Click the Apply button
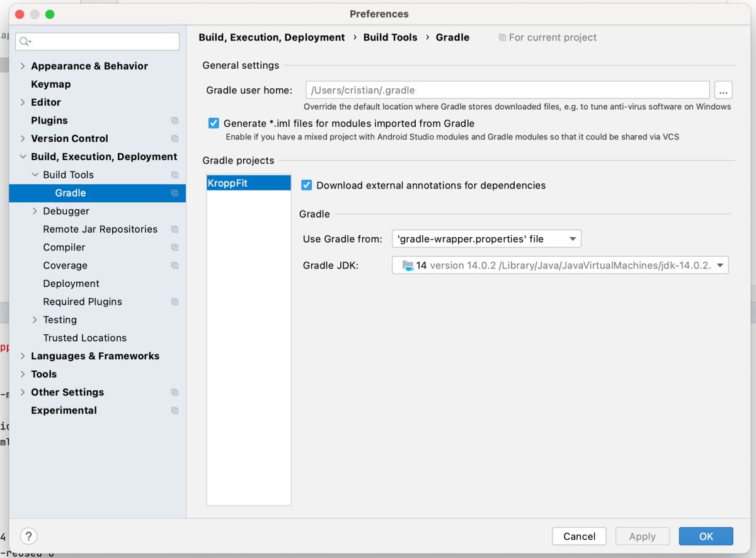 (642, 537)
